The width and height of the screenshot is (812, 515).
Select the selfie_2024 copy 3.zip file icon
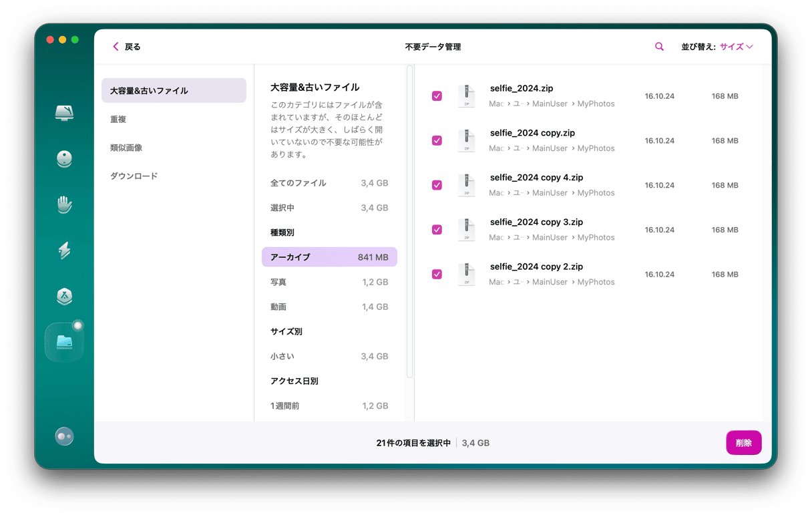click(466, 230)
